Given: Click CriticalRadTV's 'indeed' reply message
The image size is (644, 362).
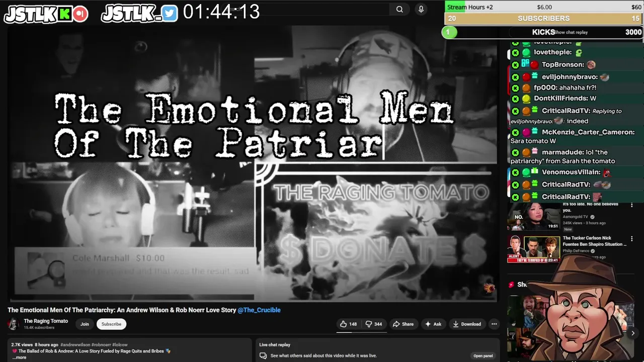Looking at the screenshot, I should (x=566, y=116).
